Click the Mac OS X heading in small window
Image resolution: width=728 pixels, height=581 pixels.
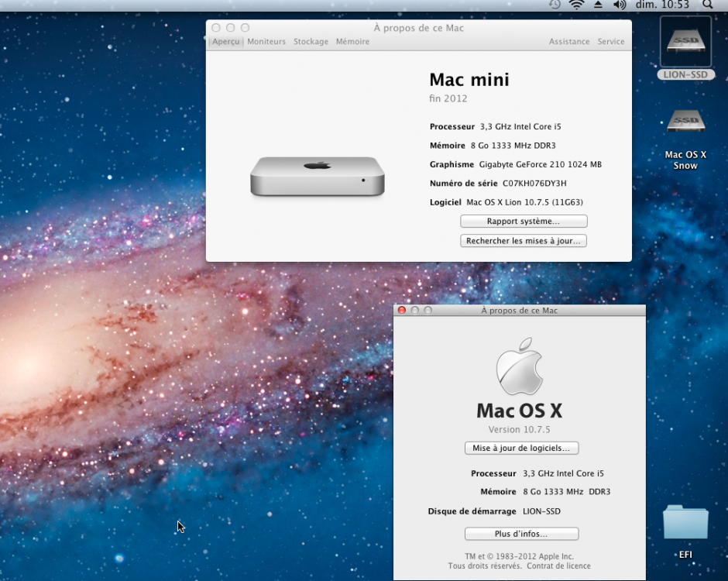[x=520, y=411]
